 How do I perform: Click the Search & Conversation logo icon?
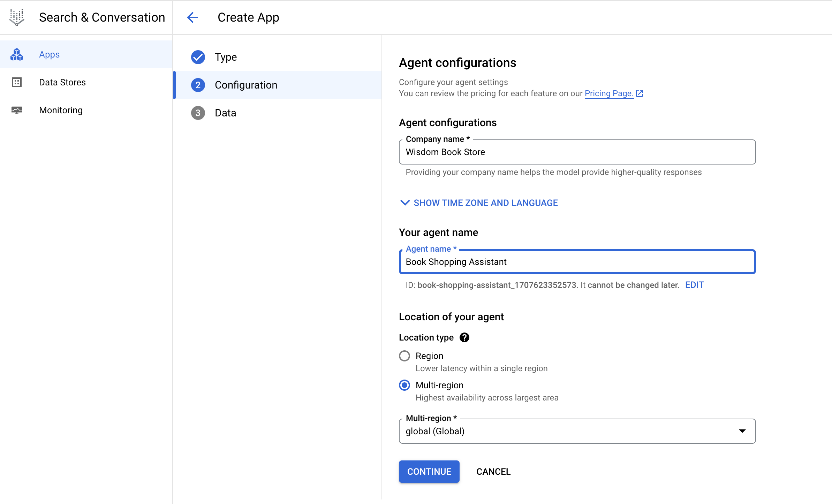tap(16, 17)
